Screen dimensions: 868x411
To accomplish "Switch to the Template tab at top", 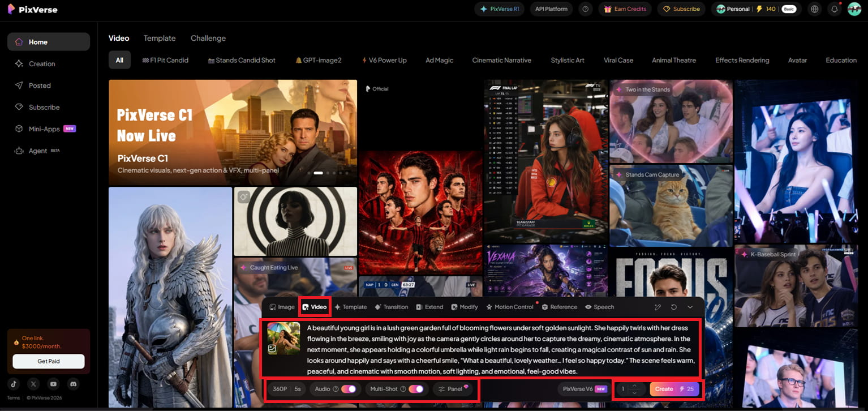I will coord(160,38).
